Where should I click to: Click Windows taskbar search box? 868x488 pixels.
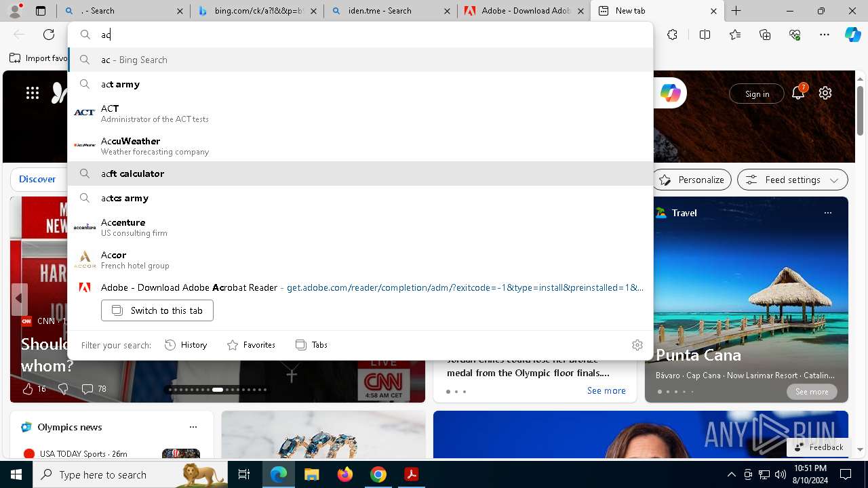130,474
